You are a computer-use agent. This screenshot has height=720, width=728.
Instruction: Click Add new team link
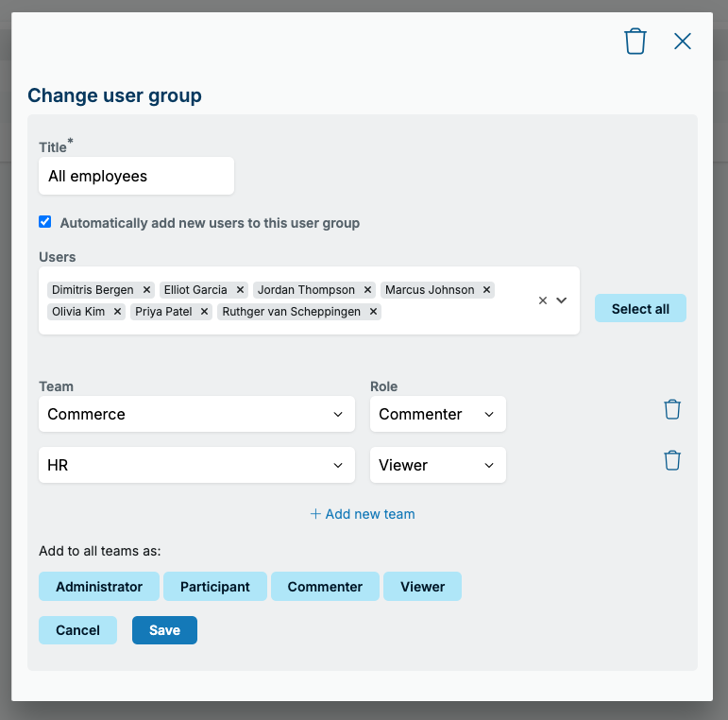[x=363, y=514]
